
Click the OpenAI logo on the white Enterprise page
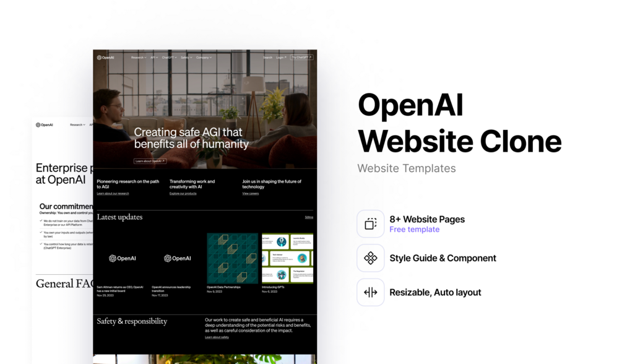45,124
